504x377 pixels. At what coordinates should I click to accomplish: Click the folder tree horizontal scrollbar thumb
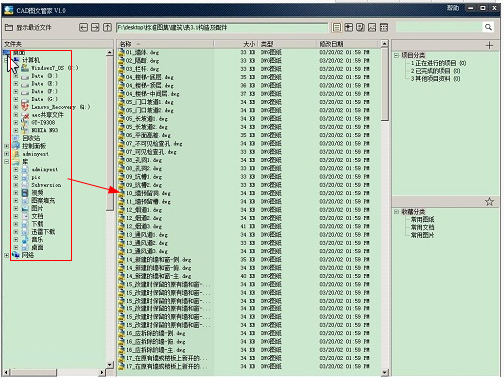[x=33, y=372]
